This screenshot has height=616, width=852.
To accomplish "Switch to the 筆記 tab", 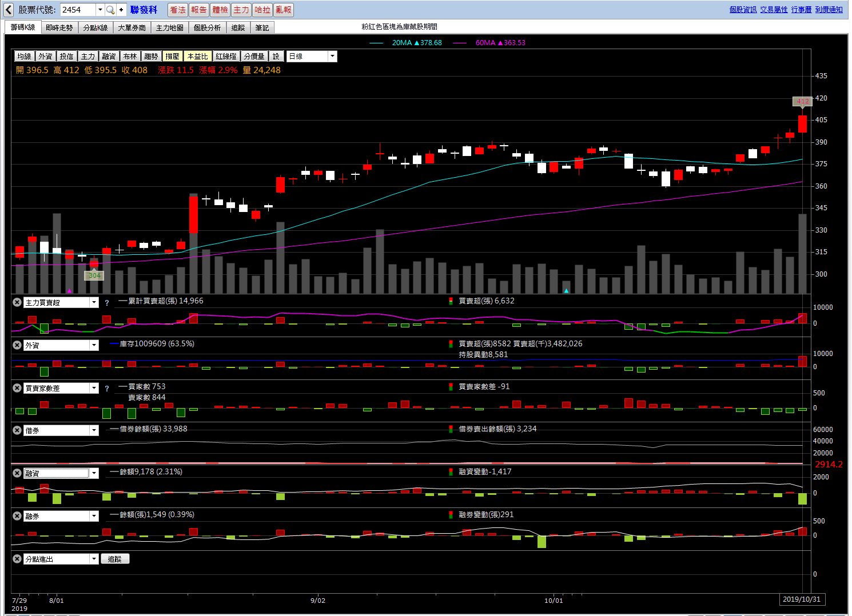I will coord(262,27).
